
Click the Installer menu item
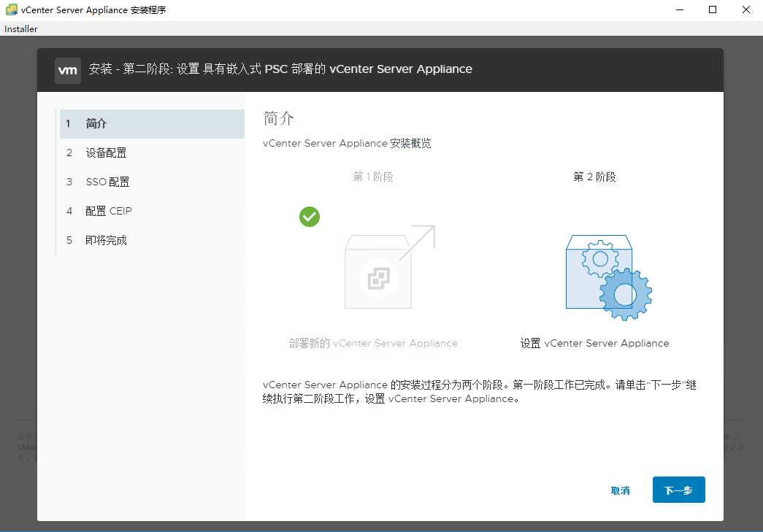(20, 28)
